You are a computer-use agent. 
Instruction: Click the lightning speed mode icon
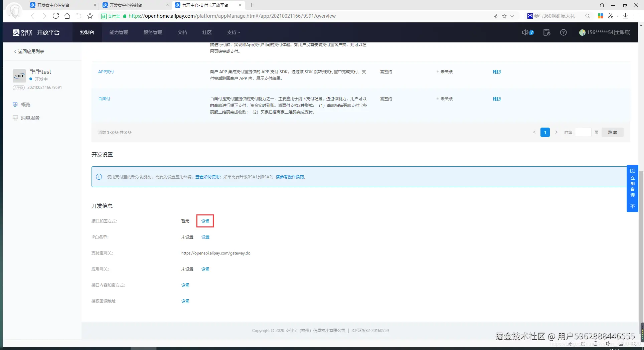(496, 16)
